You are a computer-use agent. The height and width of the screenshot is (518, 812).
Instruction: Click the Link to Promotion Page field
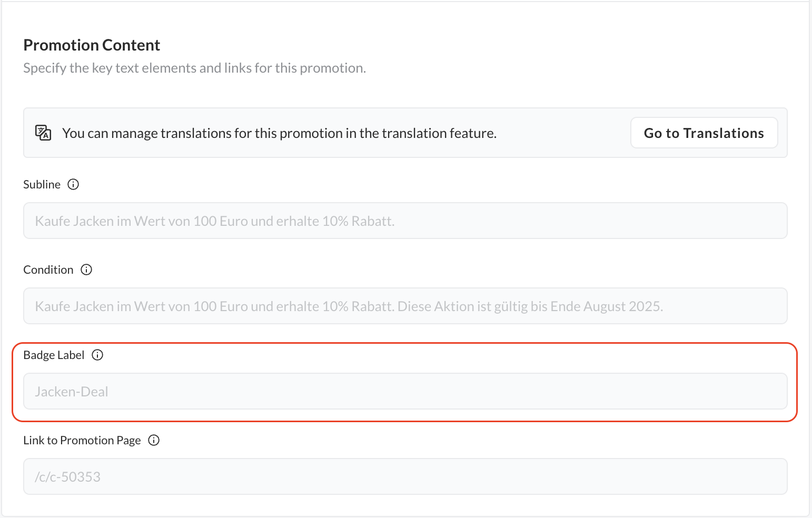(x=405, y=477)
